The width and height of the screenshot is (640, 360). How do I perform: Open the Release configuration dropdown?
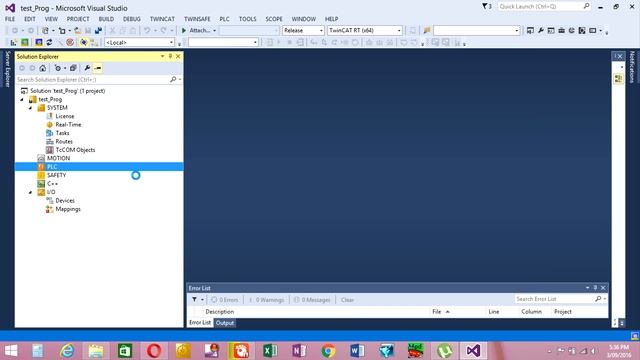(x=321, y=31)
